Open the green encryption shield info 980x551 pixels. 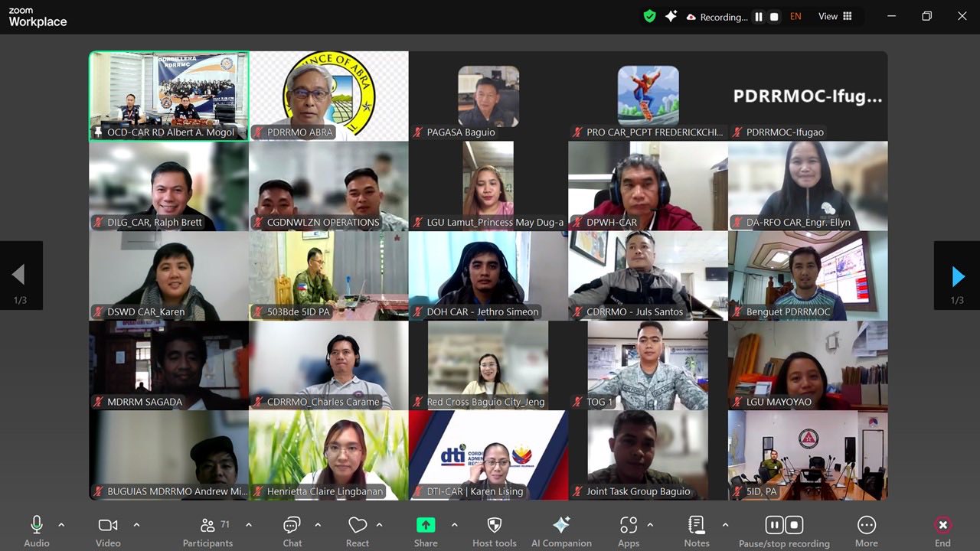(x=649, y=16)
